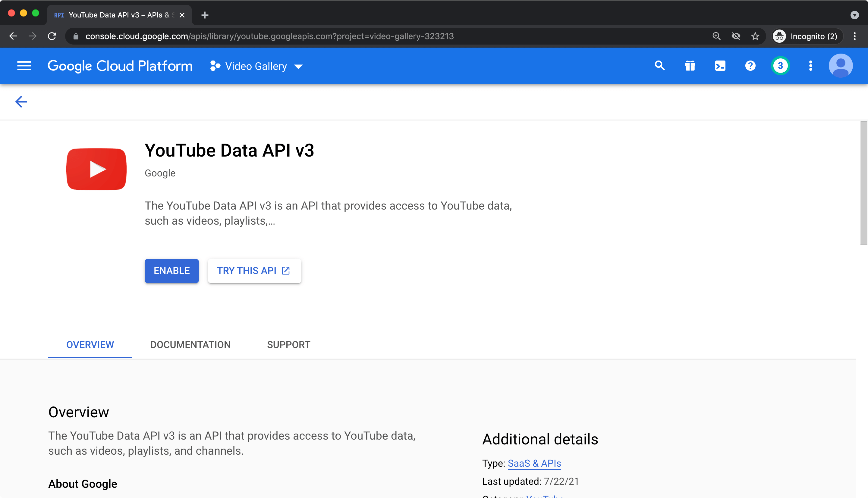Switch to Support tab
The height and width of the screenshot is (498, 868).
(x=288, y=344)
